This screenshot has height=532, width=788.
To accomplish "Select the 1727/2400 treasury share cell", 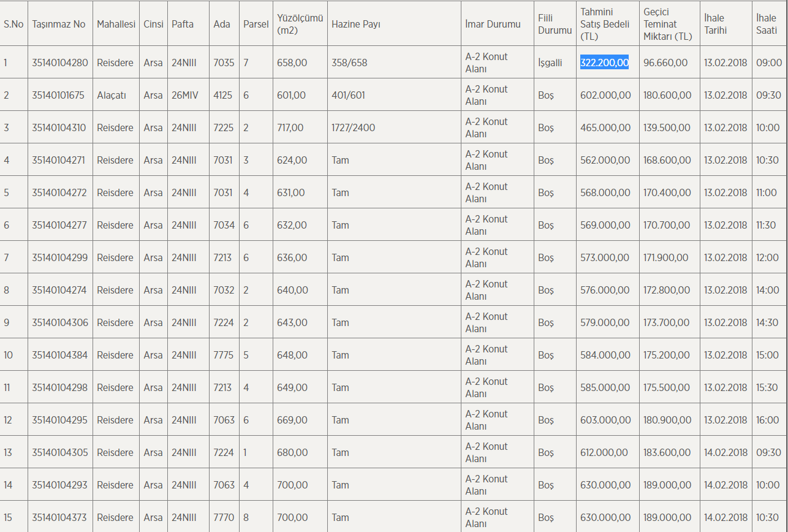I will (353, 127).
